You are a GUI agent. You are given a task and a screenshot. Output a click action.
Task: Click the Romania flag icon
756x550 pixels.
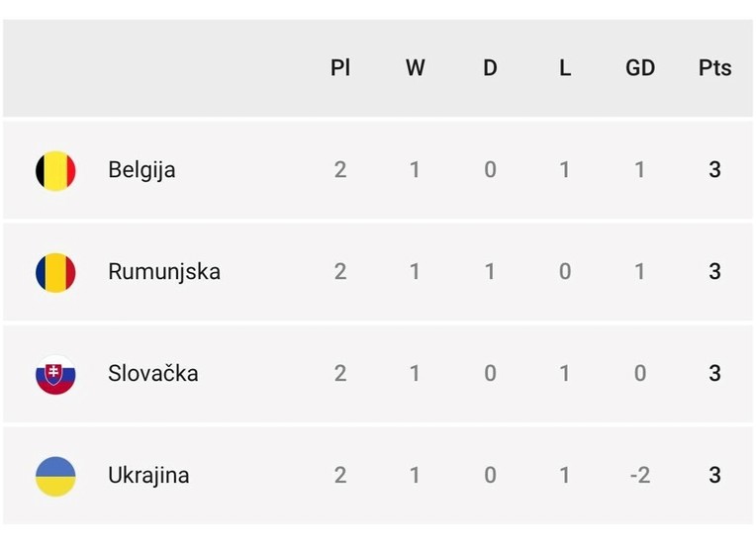[x=55, y=272]
